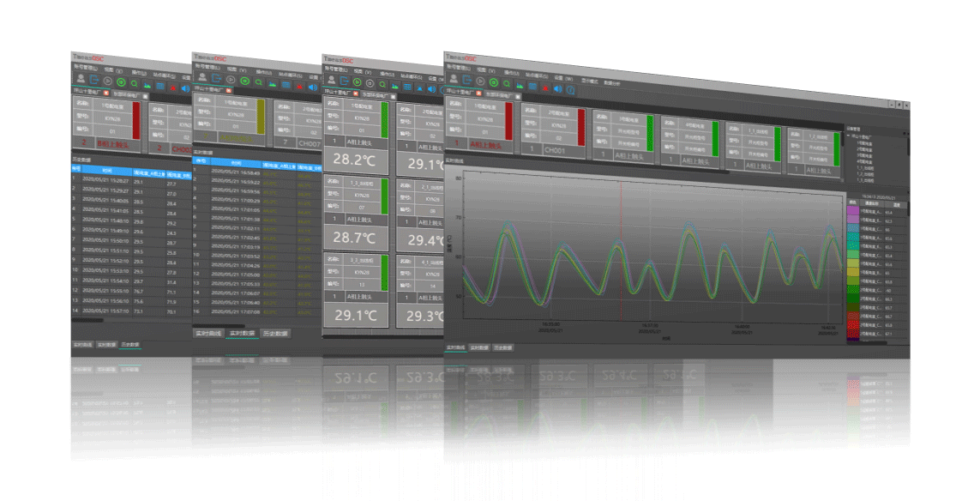Switch to 实时数据 tab below the chart
Screen dimensions: 980x501
478,348
